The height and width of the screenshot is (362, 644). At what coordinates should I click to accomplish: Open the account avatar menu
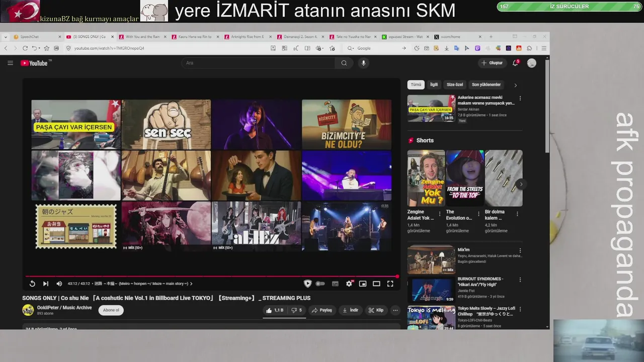(x=532, y=63)
